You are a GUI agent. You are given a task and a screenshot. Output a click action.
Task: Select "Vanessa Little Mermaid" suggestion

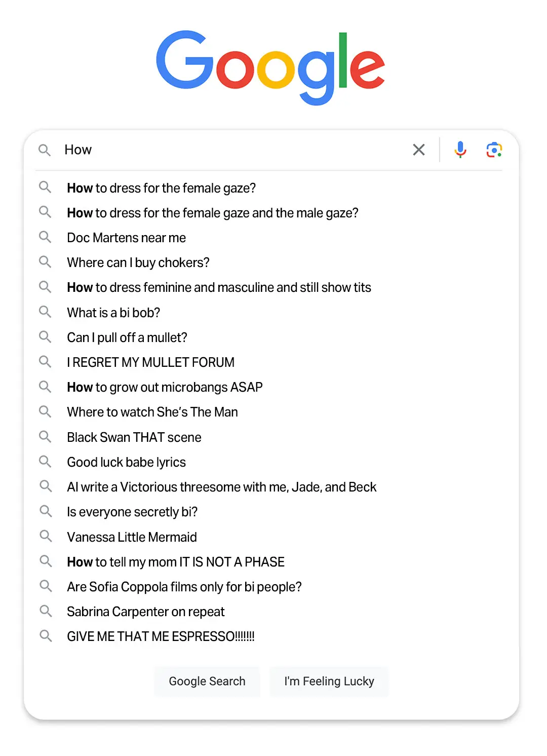click(x=132, y=537)
